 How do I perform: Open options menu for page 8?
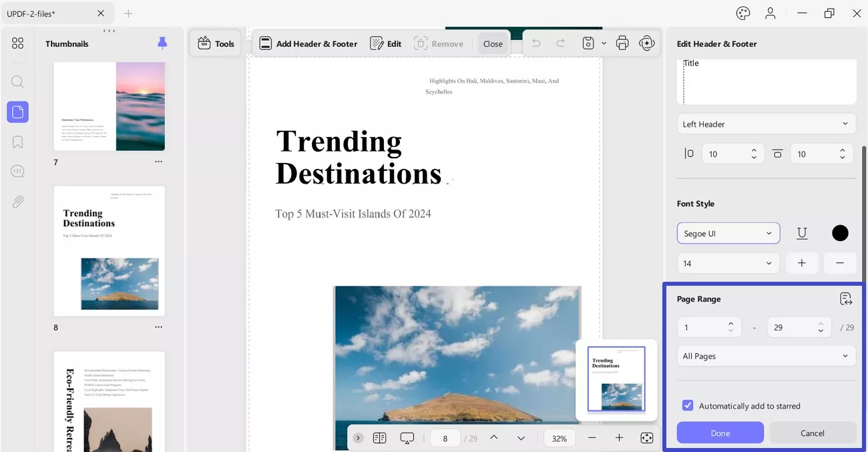coord(158,327)
